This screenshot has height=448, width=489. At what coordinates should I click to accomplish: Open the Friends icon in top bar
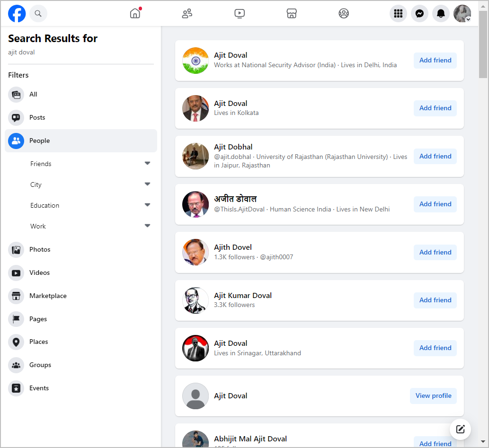point(187,13)
